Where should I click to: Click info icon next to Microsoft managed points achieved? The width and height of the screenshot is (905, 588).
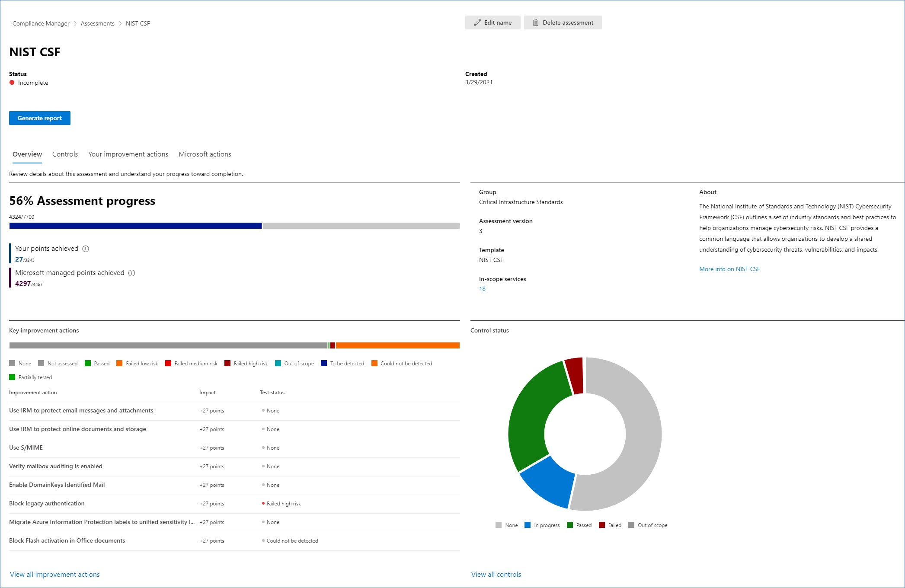tap(131, 273)
